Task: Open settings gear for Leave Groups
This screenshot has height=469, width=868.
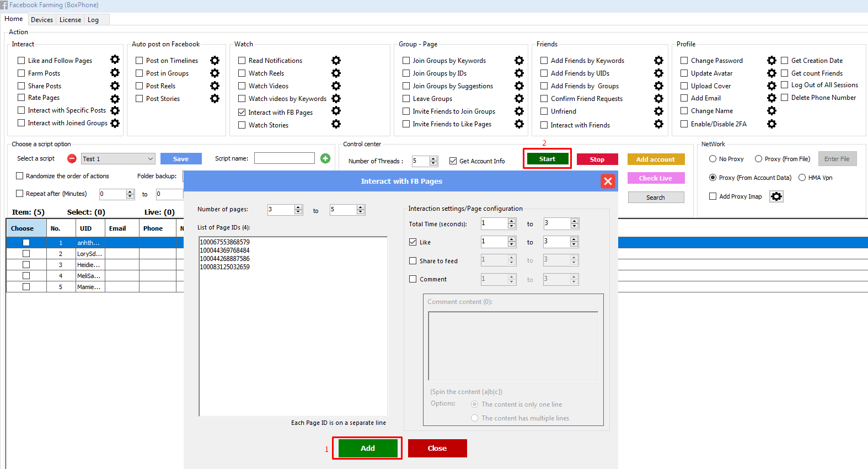Action: click(x=519, y=98)
